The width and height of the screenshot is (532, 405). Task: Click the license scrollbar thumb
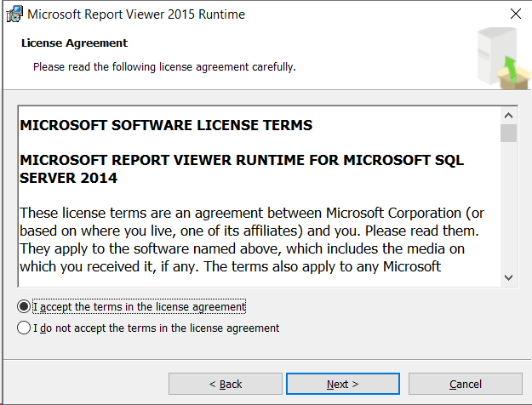(x=508, y=133)
